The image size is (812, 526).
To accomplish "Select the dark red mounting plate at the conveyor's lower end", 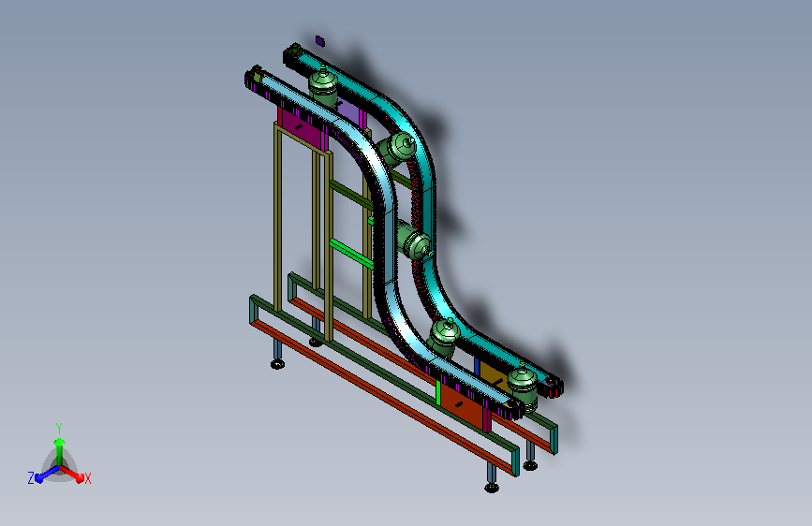I will tap(461, 406).
